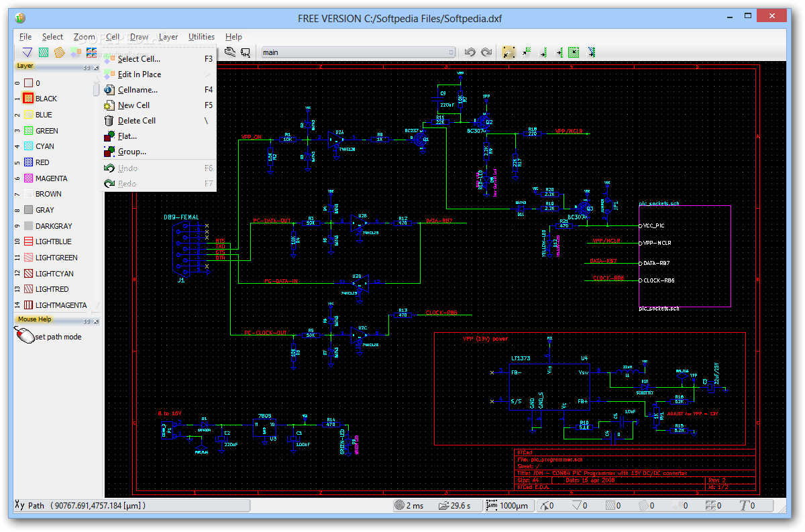Screen dimensions: 805x532
Task: Click the Layer list scrollbar thumb
Action: click(96, 89)
